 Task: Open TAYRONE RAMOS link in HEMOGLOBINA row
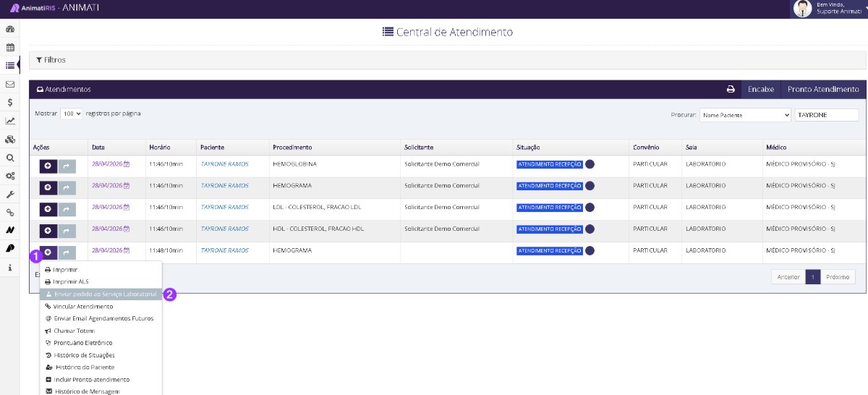pos(224,164)
